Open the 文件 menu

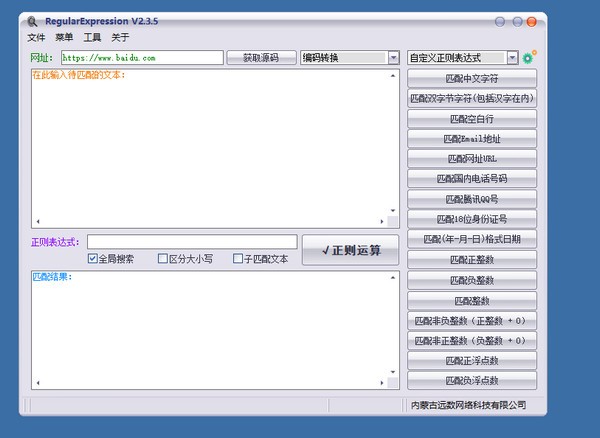(x=37, y=37)
